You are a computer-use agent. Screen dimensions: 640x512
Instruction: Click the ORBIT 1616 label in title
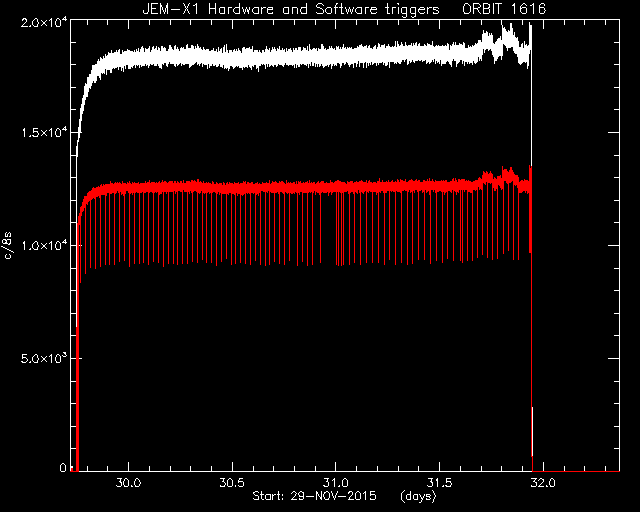pos(504,9)
